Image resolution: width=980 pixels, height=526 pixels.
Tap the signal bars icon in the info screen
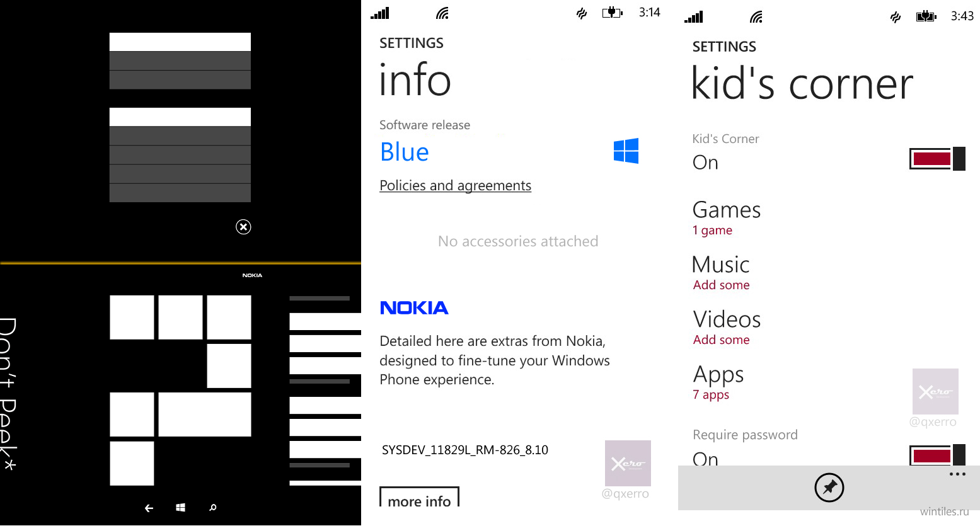(380, 13)
